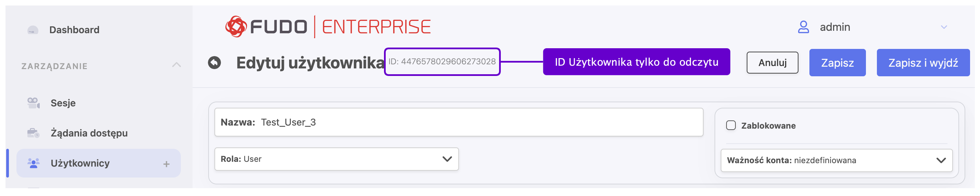The height and width of the screenshot is (196, 980).
Task: Go to Żądania dostępu in the sidebar
Action: (89, 133)
